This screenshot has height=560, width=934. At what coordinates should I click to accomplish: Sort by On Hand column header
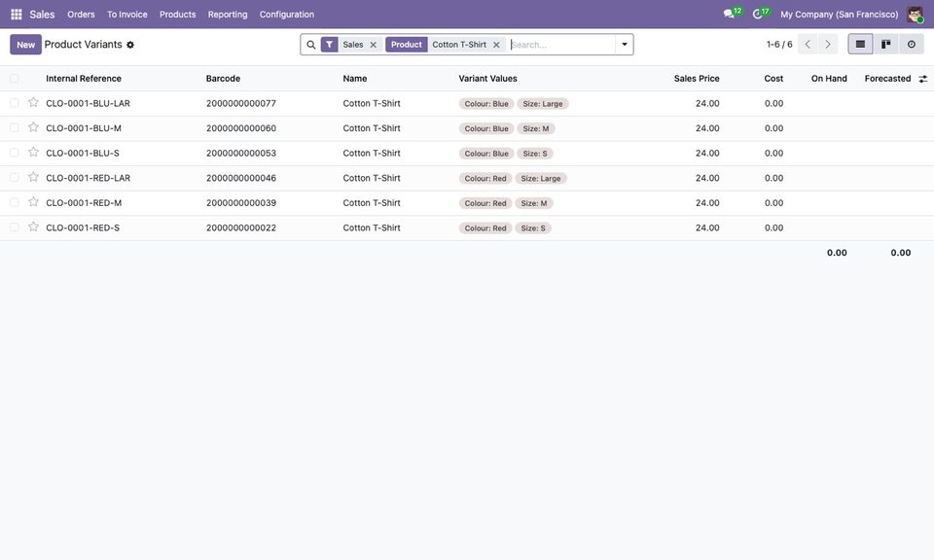coord(829,79)
